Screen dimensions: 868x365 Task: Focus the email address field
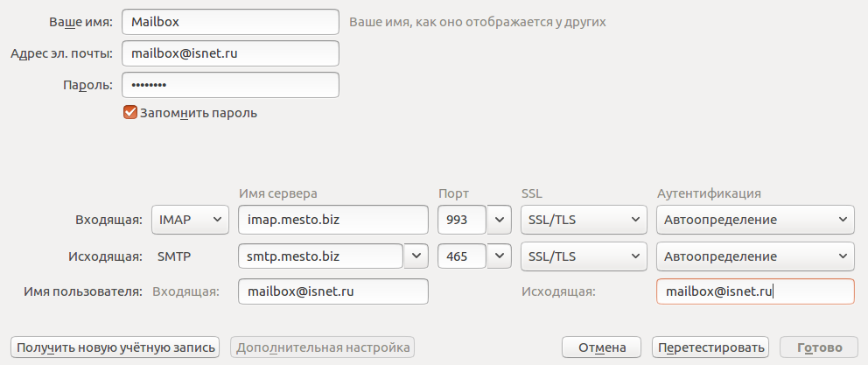[x=230, y=53]
